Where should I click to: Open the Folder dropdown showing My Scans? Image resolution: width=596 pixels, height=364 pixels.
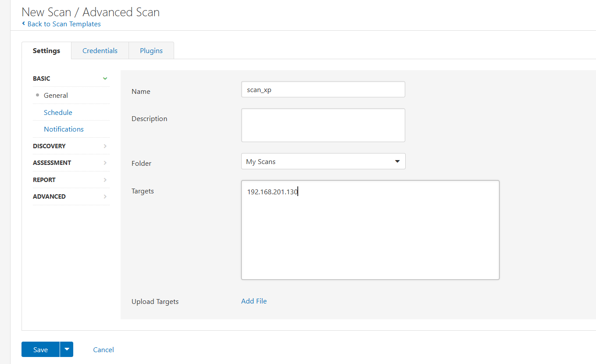click(x=323, y=161)
